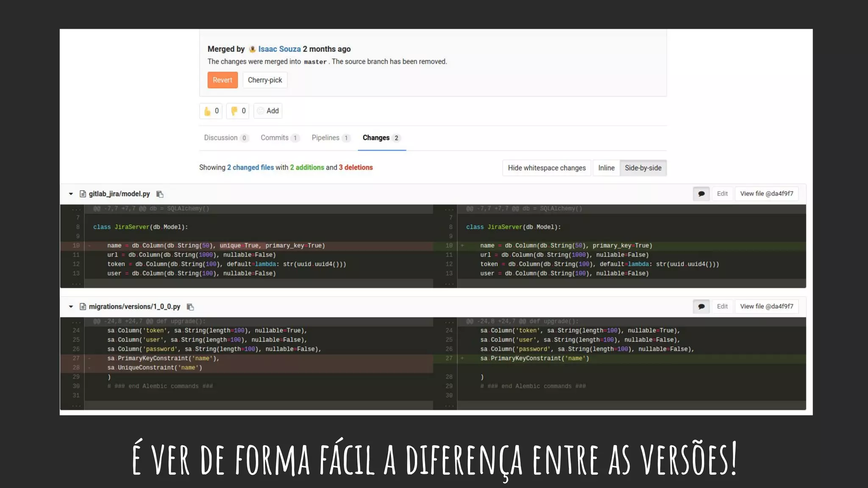Switch to the Discussion tab
The height and width of the screenshot is (488, 868).
pyautogui.click(x=226, y=138)
